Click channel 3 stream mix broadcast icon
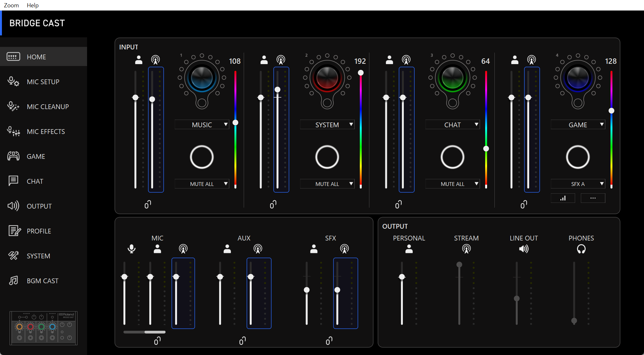Image resolution: width=644 pixels, height=355 pixels. pos(406,60)
